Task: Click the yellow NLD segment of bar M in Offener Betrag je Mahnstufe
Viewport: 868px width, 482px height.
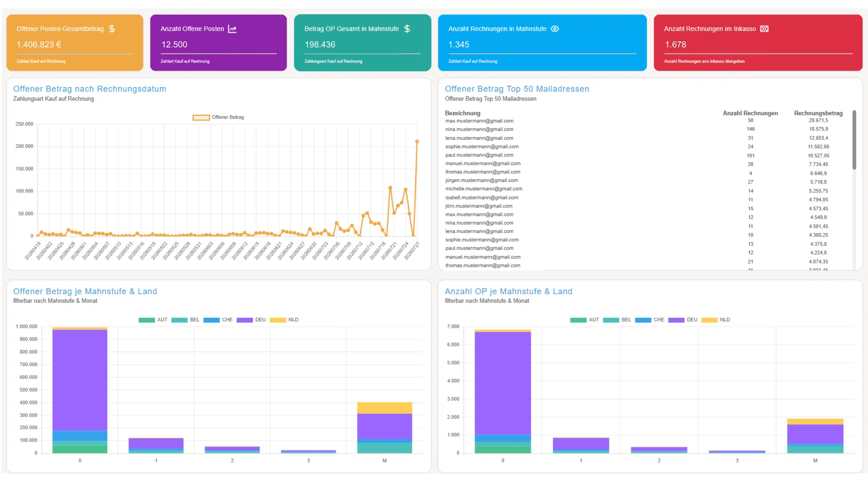Action: click(x=385, y=408)
